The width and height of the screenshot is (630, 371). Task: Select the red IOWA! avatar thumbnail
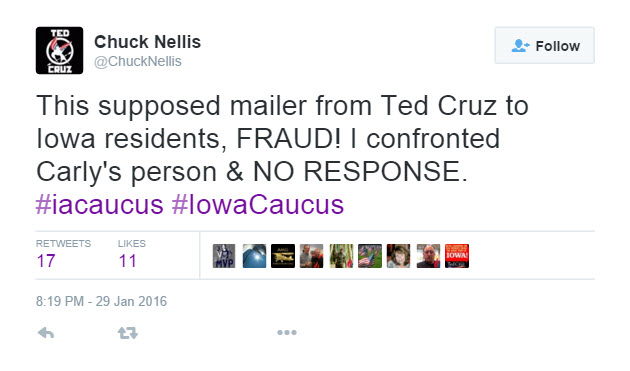click(x=457, y=256)
